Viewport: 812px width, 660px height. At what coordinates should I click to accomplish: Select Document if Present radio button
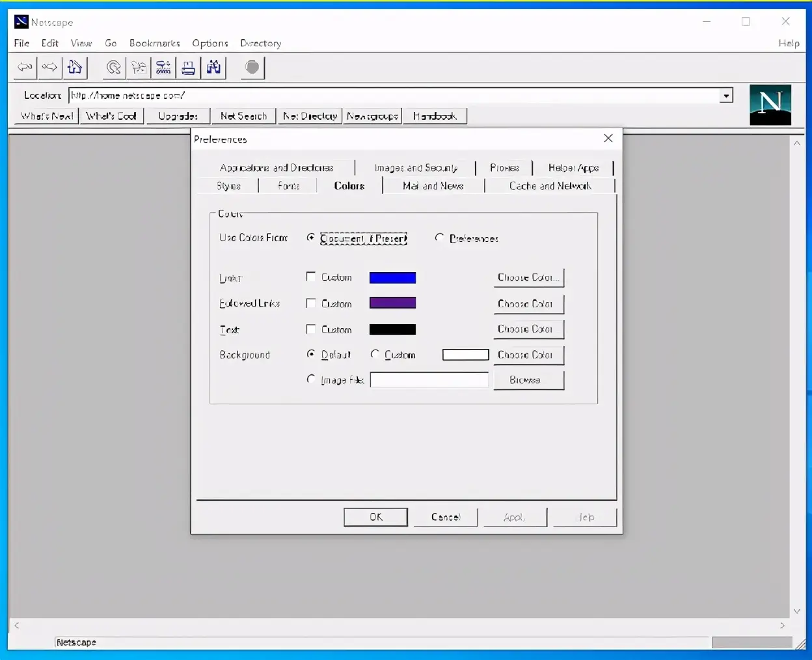pos(311,238)
